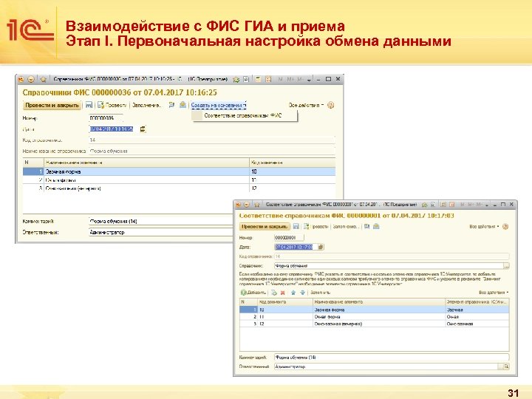This screenshot has height=399, width=532.
Task: Click Провести и закрыть in Справочники ФИС window
Action: pos(52,105)
